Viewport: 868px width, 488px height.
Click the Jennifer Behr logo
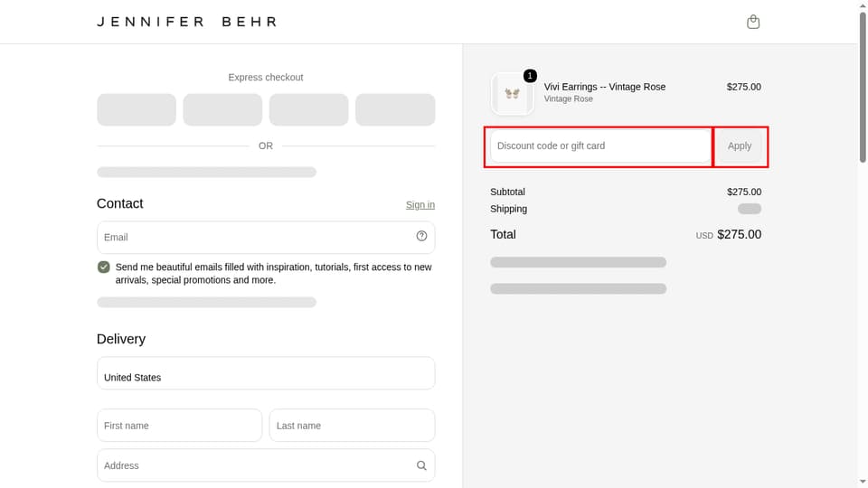tap(186, 22)
